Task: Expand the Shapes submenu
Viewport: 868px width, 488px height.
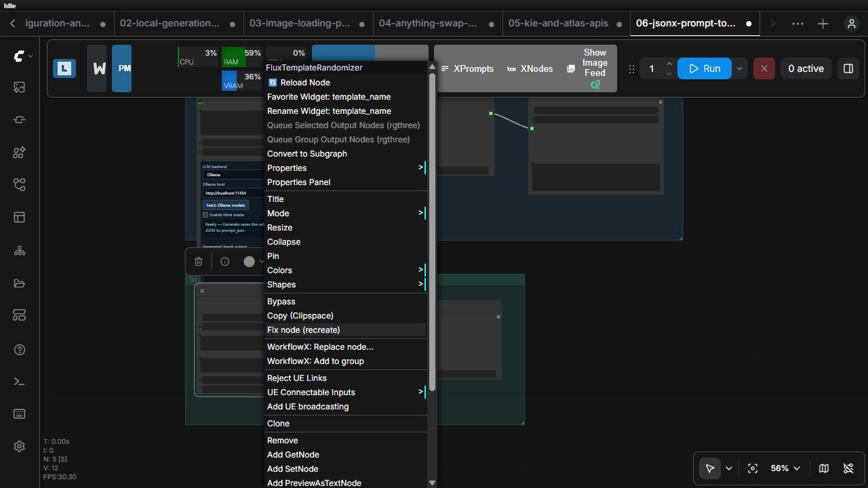Action: click(346, 285)
